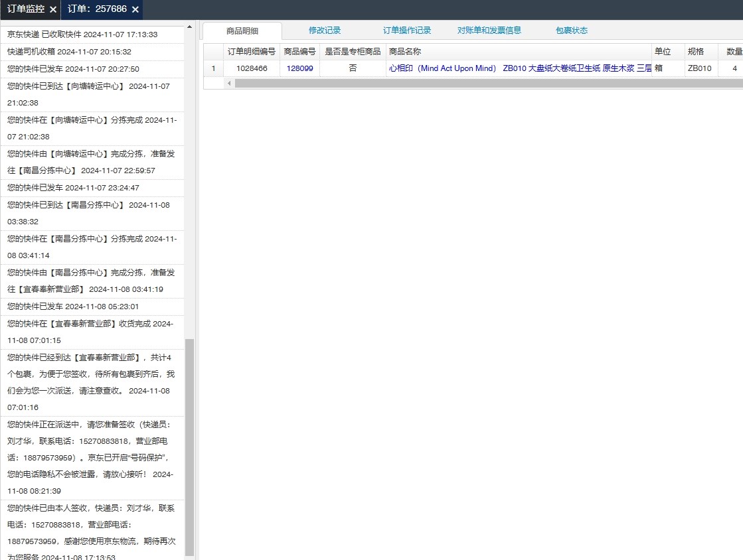
Task: Click the tracking log vertical scrollbar thumb
Action: pyautogui.click(x=189, y=447)
